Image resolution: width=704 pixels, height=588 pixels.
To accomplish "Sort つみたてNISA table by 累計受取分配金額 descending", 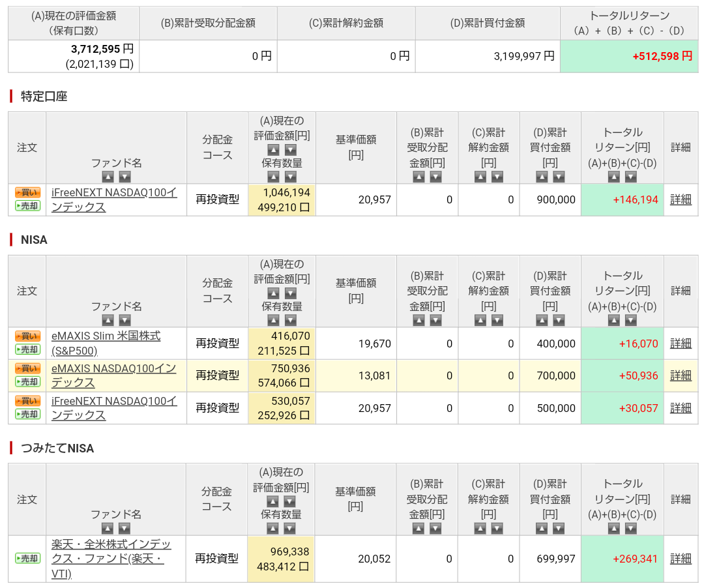I will tap(435, 528).
